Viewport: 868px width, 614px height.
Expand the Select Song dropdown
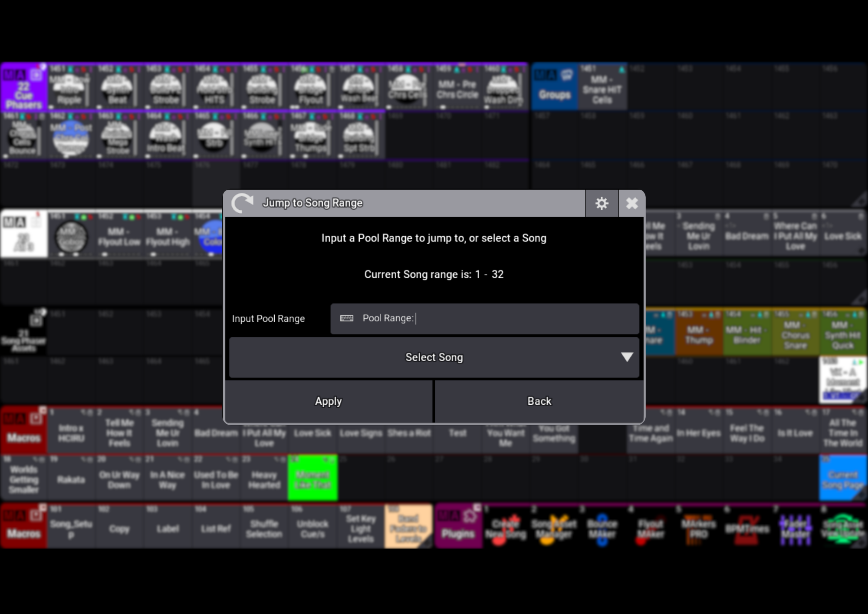434,357
